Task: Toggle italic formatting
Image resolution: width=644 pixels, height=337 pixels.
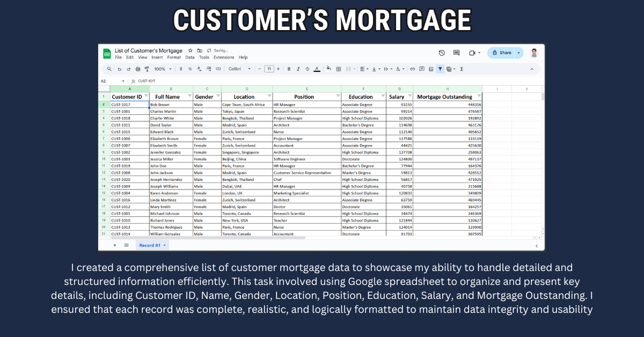Action: (x=298, y=69)
